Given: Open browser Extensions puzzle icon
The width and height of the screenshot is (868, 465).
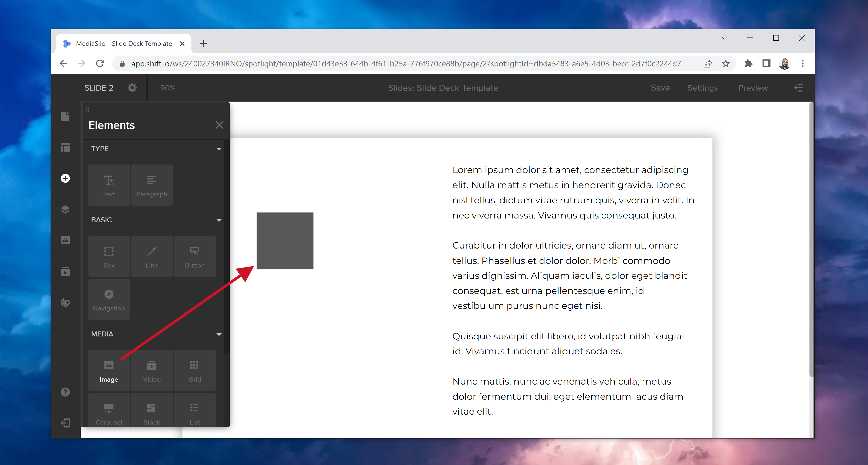Looking at the screenshot, I should coord(748,63).
